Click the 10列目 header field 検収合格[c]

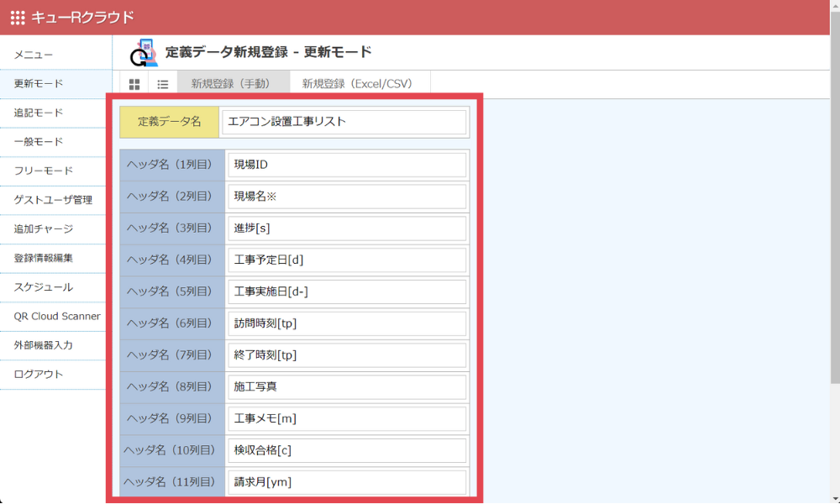(x=347, y=450)
